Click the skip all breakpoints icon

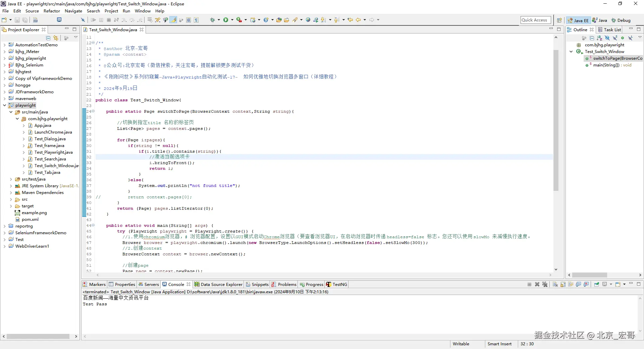point(83,20)
